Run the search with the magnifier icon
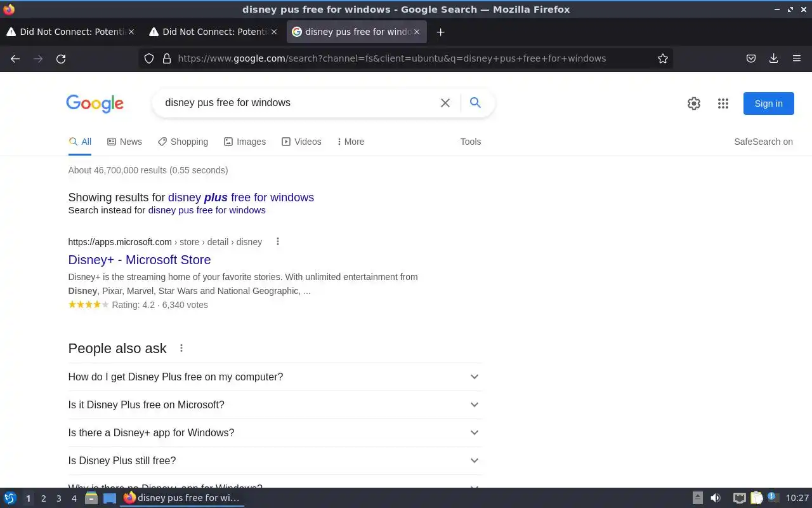 click(x=475, y=103)
